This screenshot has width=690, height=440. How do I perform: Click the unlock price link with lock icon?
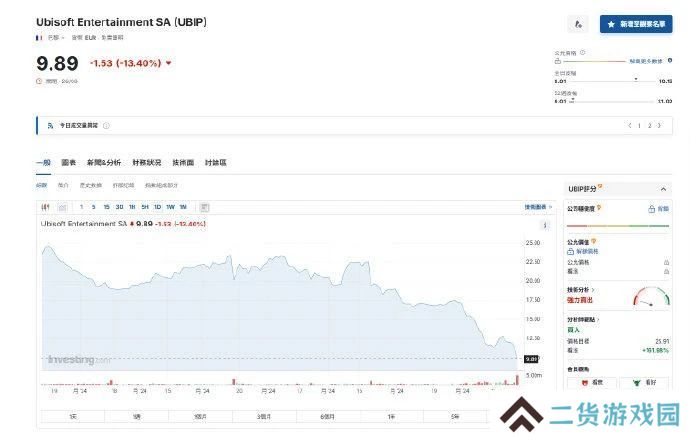tap(583, 252)
